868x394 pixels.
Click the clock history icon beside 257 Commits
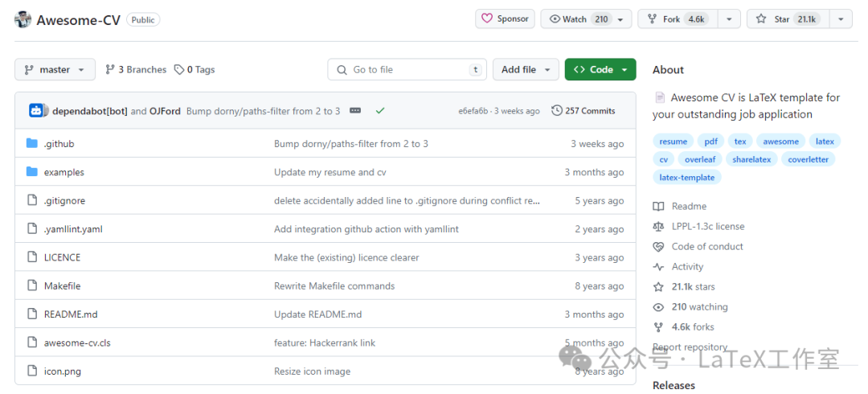(557, 111)
